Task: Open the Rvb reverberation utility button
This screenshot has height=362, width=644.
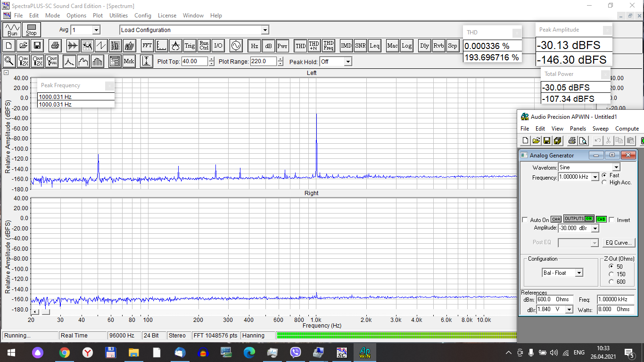Action: click(438, 46)
